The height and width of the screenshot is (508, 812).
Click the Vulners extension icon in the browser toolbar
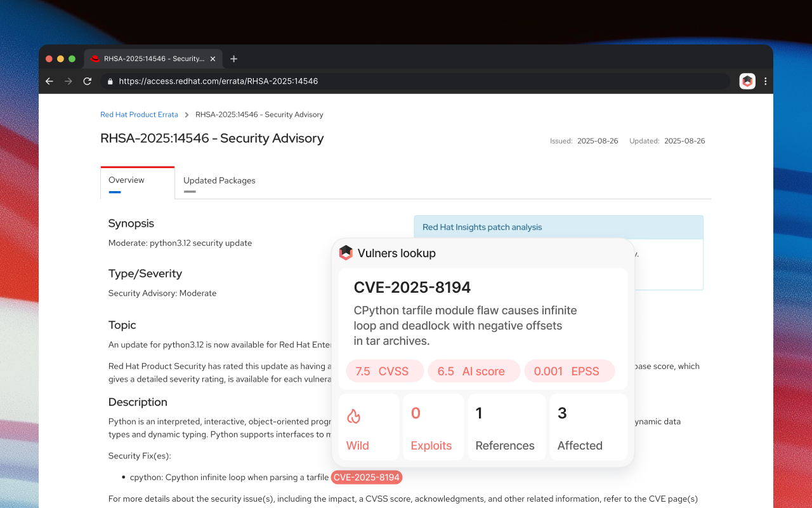tap(747, 81)
